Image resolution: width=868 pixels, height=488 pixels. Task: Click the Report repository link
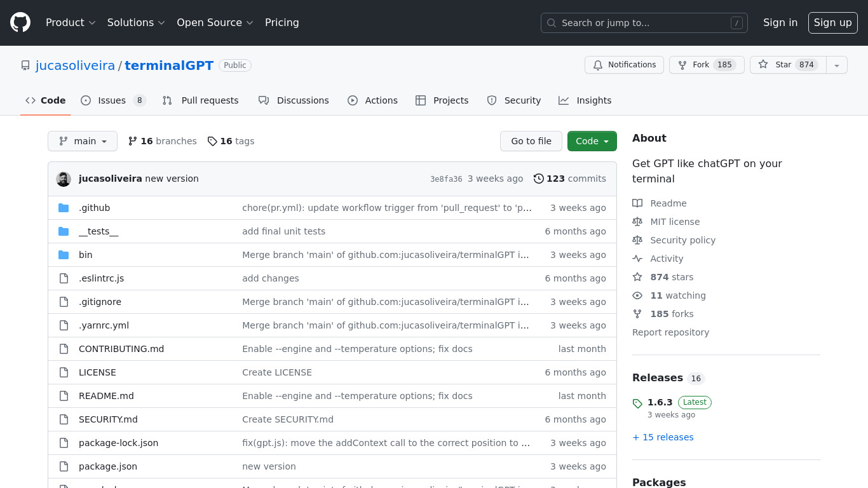[x=670, y=332]
